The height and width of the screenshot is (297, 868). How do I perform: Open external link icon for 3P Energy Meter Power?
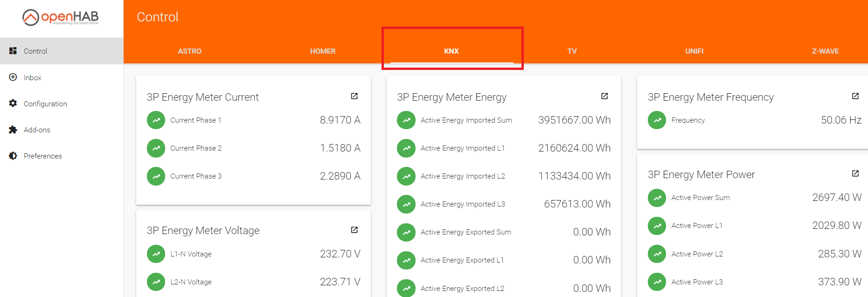coord(855,173)
